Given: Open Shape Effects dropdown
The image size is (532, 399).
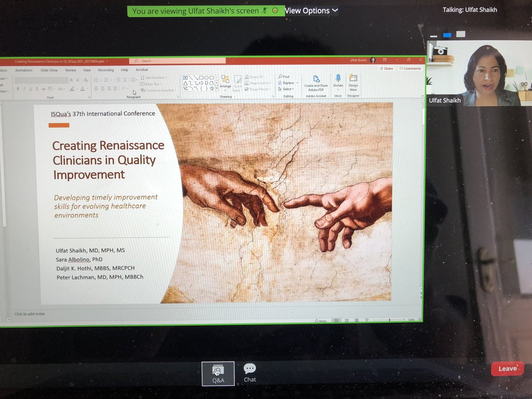Looking at the screenshot, I should [257, 89].
